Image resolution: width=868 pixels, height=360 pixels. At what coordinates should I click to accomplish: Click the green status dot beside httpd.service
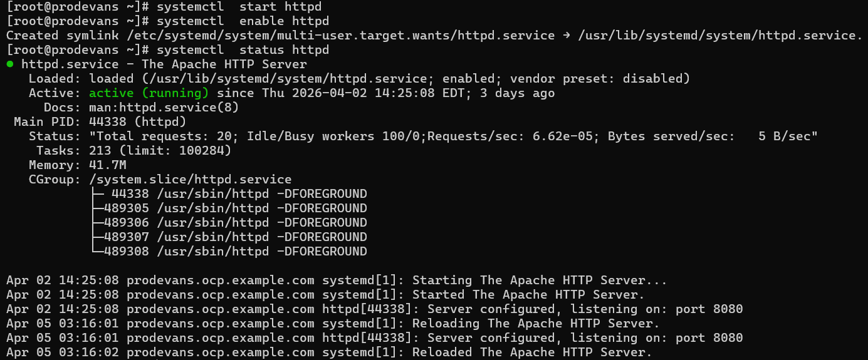point(10,64)
